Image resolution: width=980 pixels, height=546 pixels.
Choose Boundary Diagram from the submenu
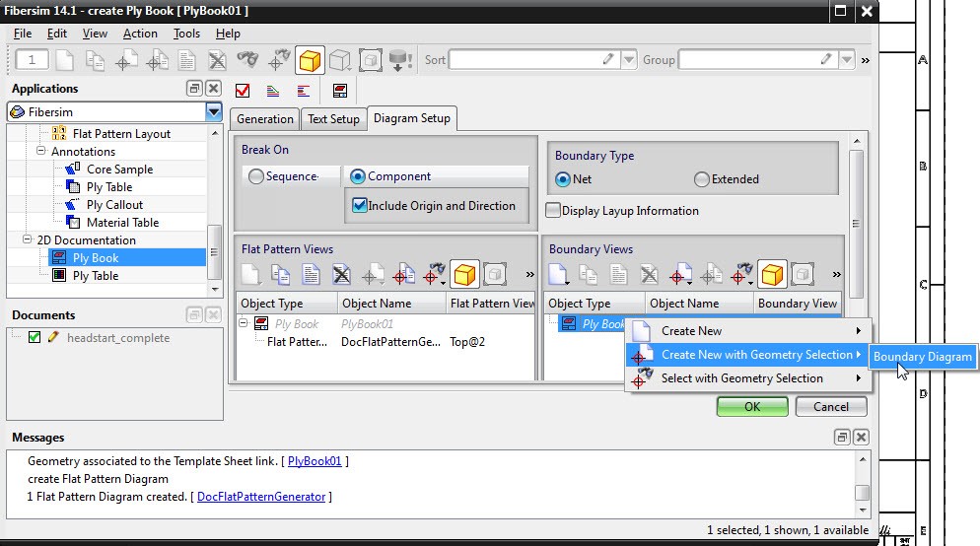923,357
